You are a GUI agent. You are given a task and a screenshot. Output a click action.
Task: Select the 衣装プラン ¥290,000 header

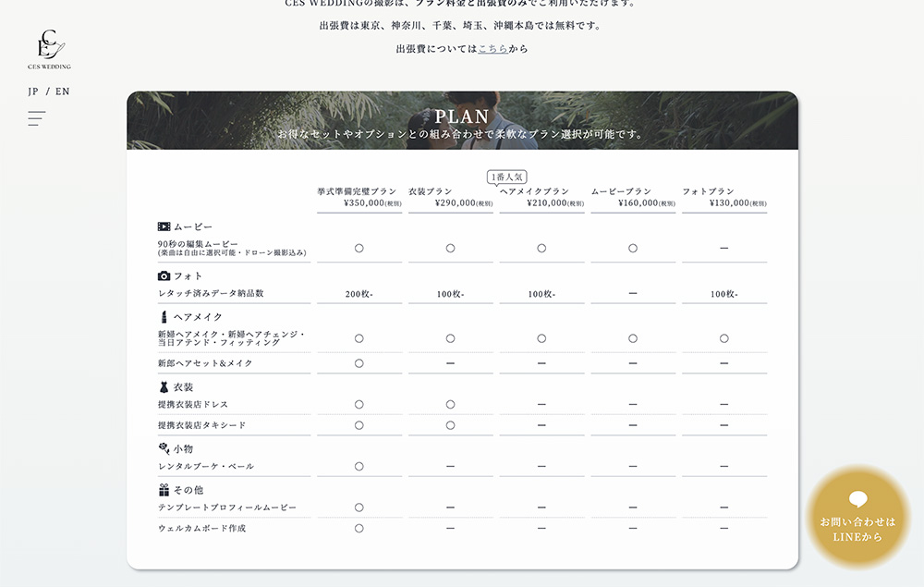tap(450, 197)
